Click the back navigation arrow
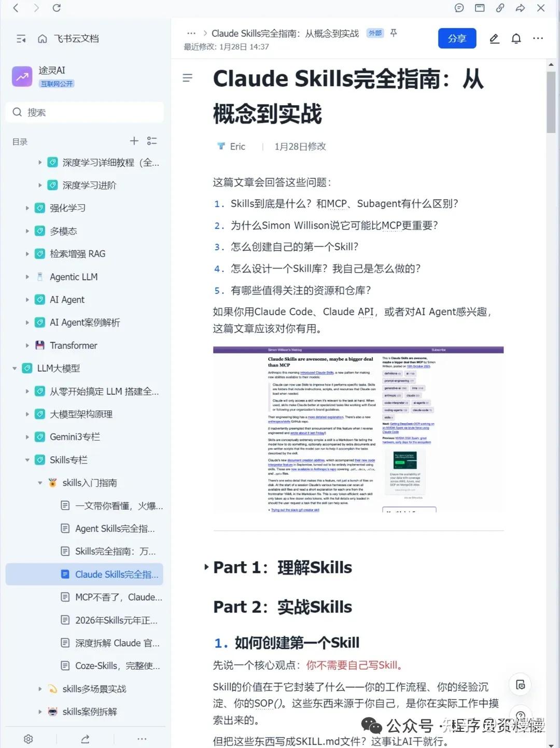560x748 pixels. click(x=16, y=8)
